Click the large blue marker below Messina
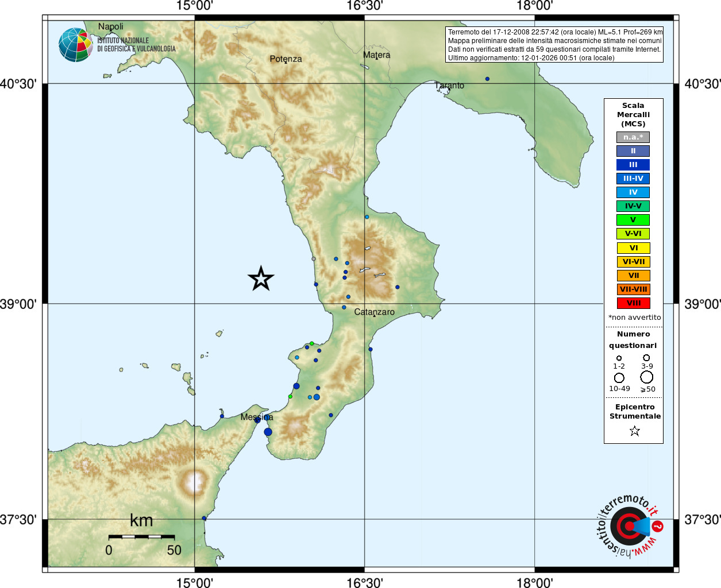 coord(268,432)
